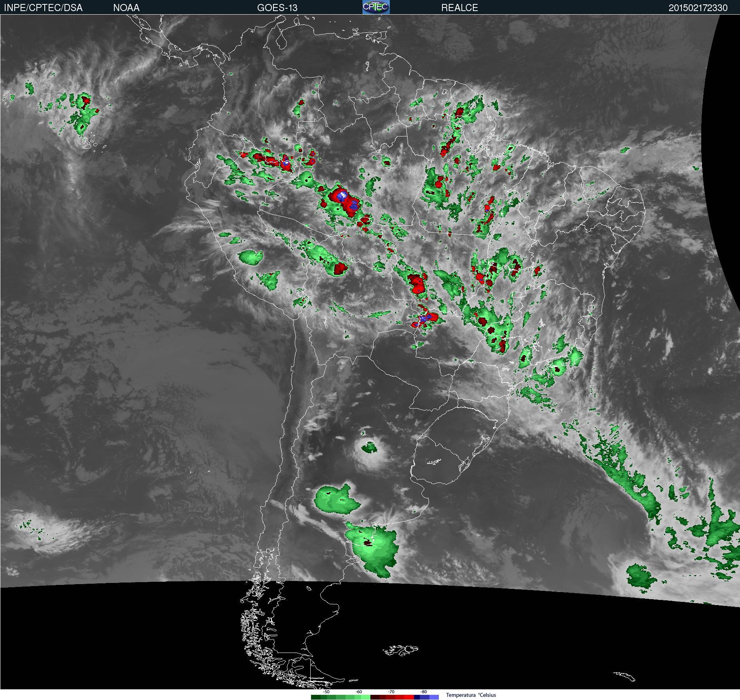Click the -60 value on temperature scale
Screen dimensions: 740x700
(x=359, y=692)
